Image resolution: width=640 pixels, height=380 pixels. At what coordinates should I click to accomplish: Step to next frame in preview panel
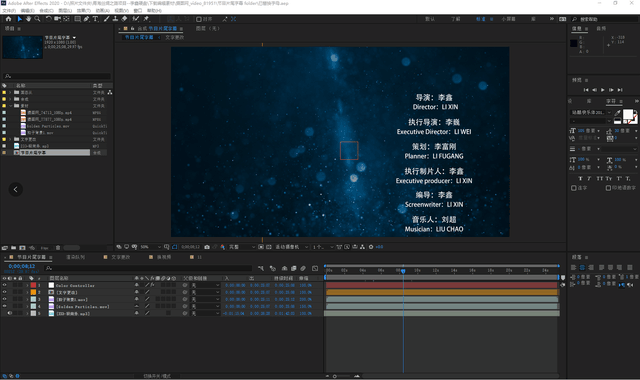point(611,90)
